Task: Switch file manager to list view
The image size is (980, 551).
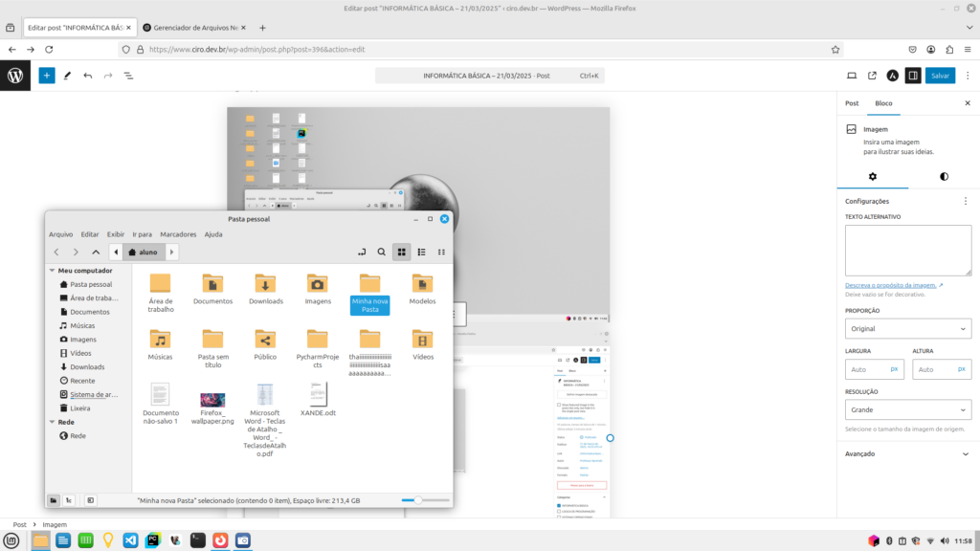Action: 421,252
